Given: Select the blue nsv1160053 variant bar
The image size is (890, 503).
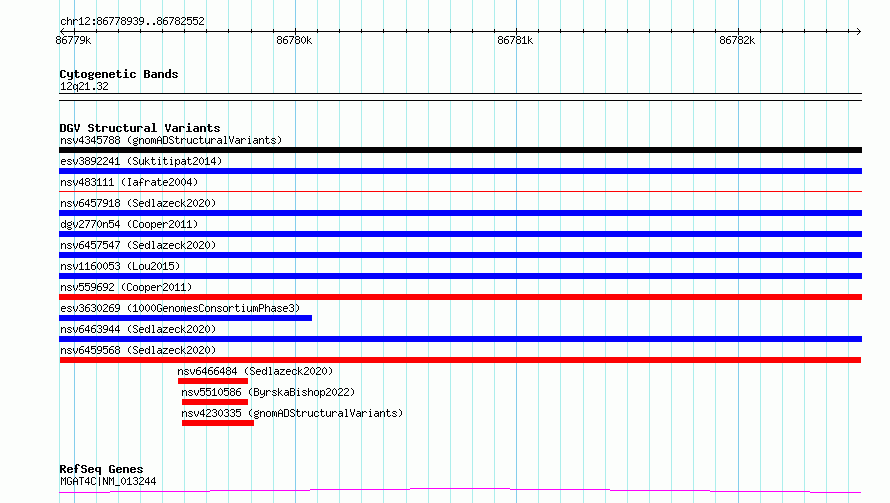Looking at the screenshot, I should (x=460, y=276).
